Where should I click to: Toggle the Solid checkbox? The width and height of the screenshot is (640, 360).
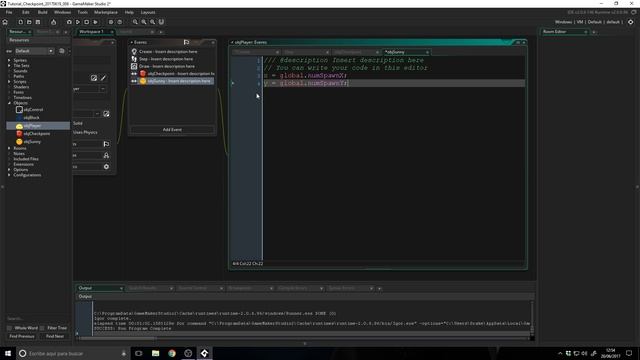(x=78, y=123)
